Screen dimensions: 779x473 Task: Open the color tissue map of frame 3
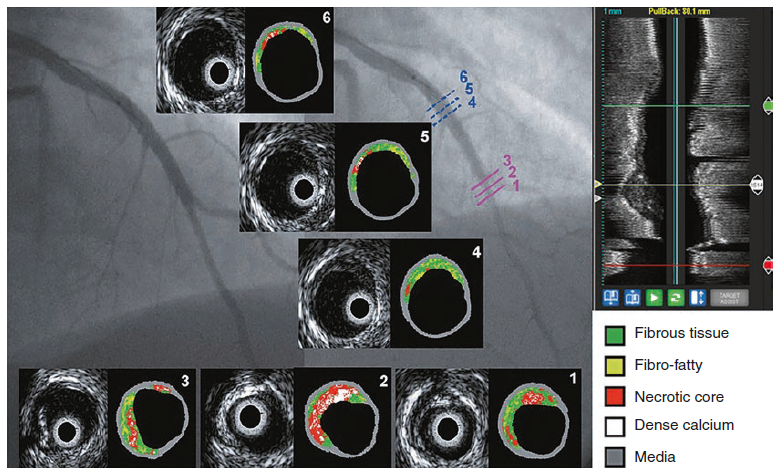tap(152, 418)
